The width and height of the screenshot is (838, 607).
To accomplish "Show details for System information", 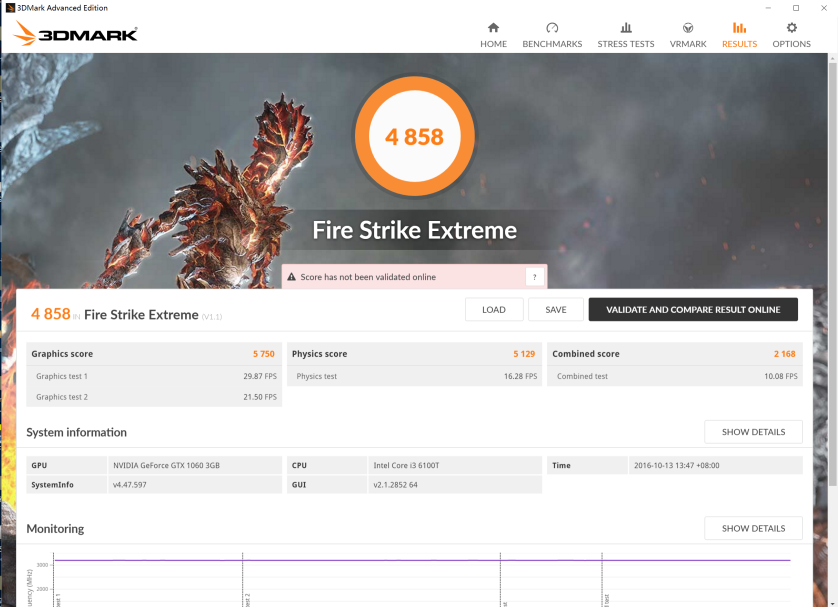I will 753,432.
